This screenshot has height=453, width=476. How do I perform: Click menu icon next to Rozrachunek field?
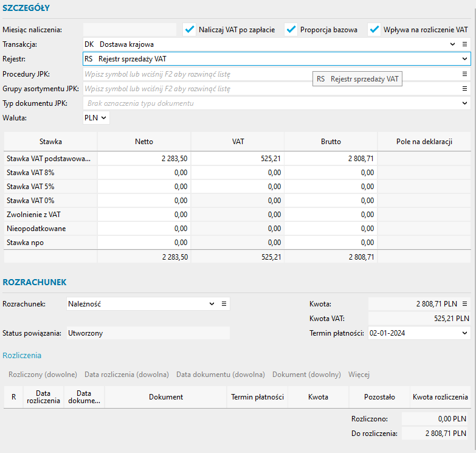(224, 304)
